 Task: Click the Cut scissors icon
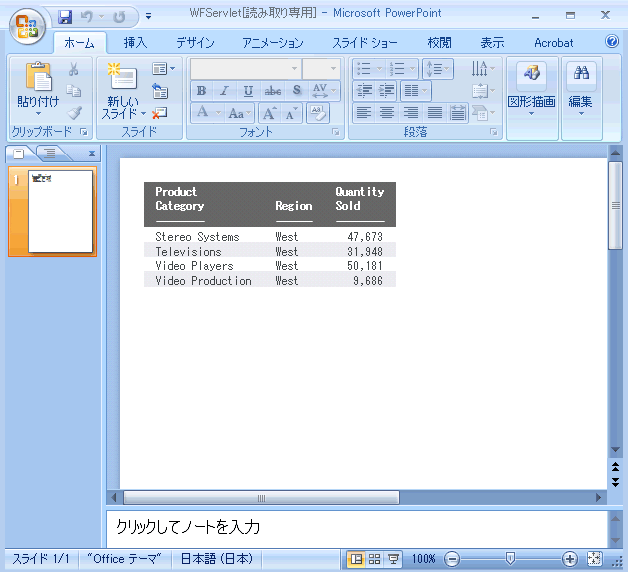74,69
